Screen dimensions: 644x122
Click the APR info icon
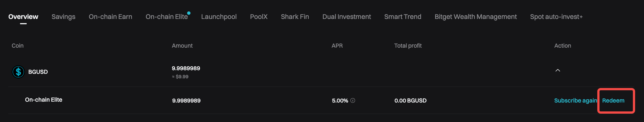coord(353,101)
